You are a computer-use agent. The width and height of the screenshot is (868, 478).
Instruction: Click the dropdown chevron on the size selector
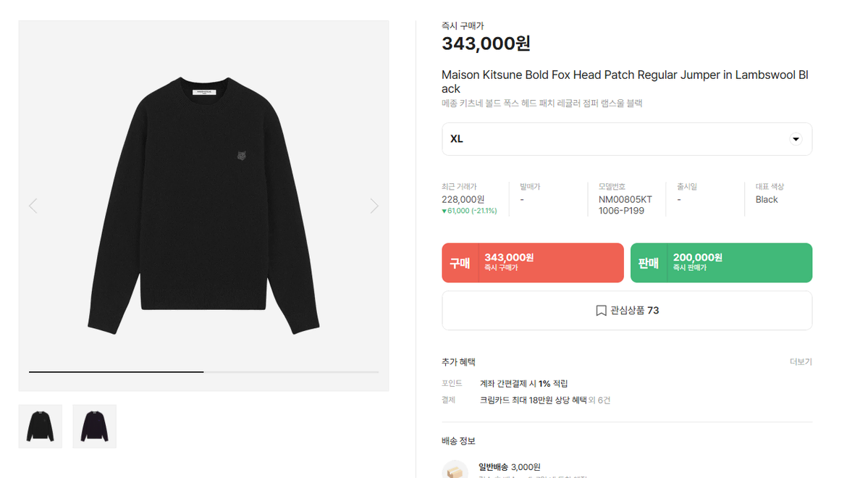tap(795, 138)
